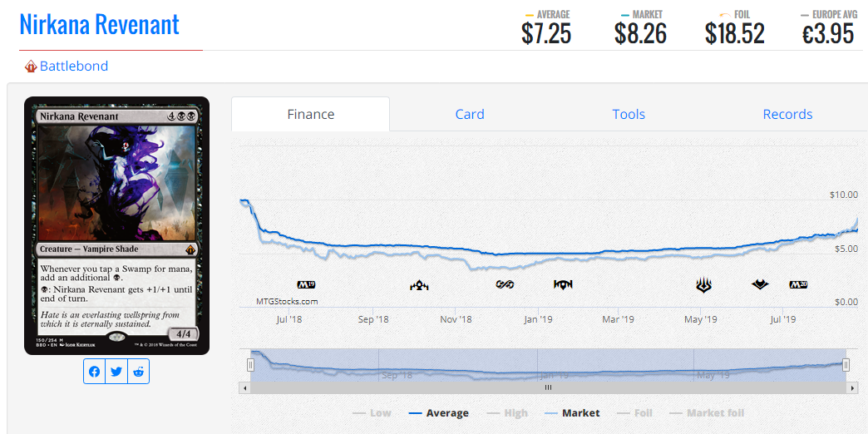Click the Nirkana Revenant title
Viewport: 868px width, 434px height.
[100, 24]
